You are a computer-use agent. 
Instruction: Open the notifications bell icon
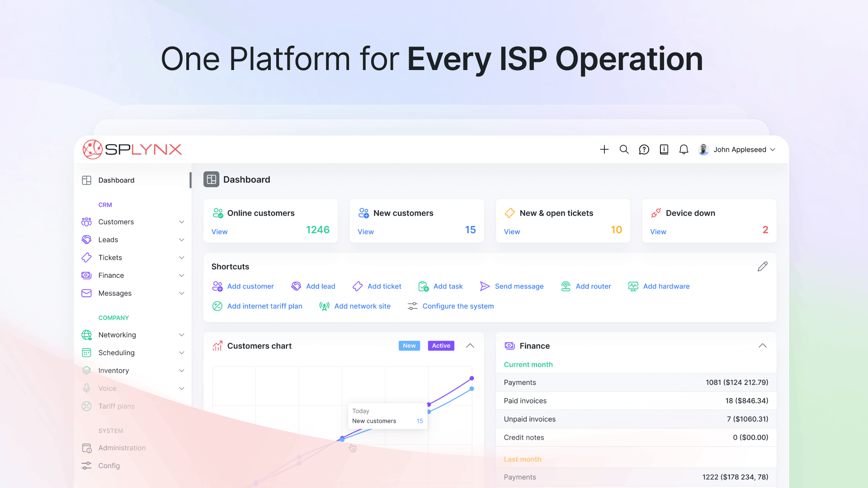684,150
